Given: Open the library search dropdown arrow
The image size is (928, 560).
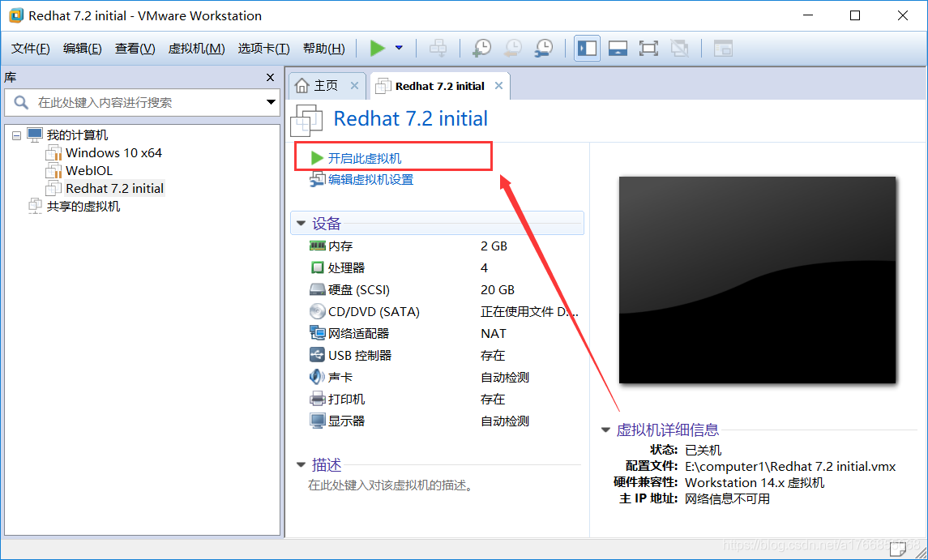Looking at the screenshot, I should click(271, 102).
